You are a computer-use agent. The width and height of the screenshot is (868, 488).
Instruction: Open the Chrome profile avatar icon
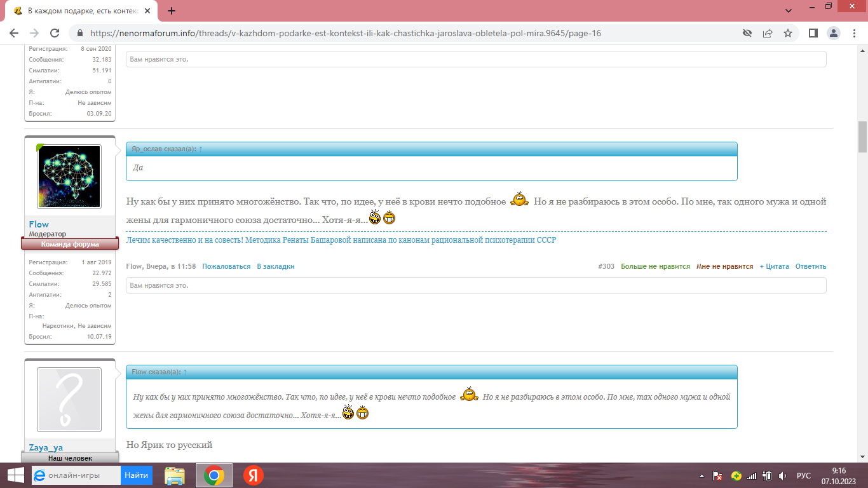click(x=833, y=33)
